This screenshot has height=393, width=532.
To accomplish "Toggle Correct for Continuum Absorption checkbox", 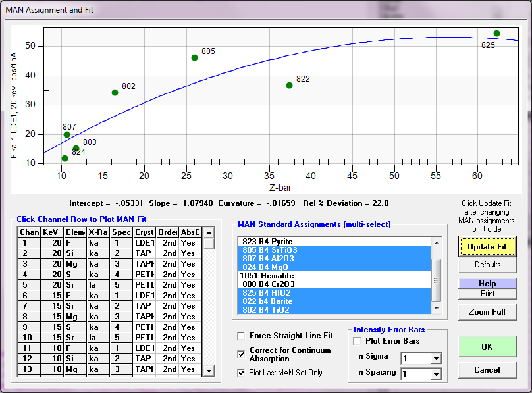I will [x=241, y=354].
